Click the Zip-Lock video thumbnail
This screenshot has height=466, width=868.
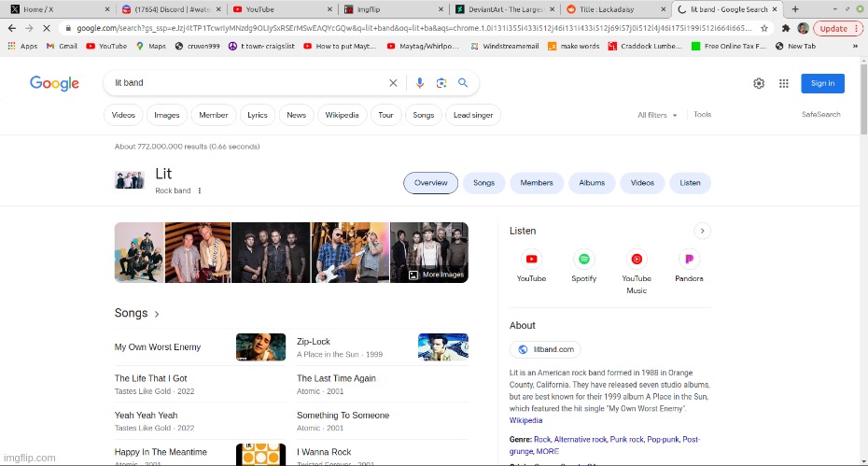442,346
